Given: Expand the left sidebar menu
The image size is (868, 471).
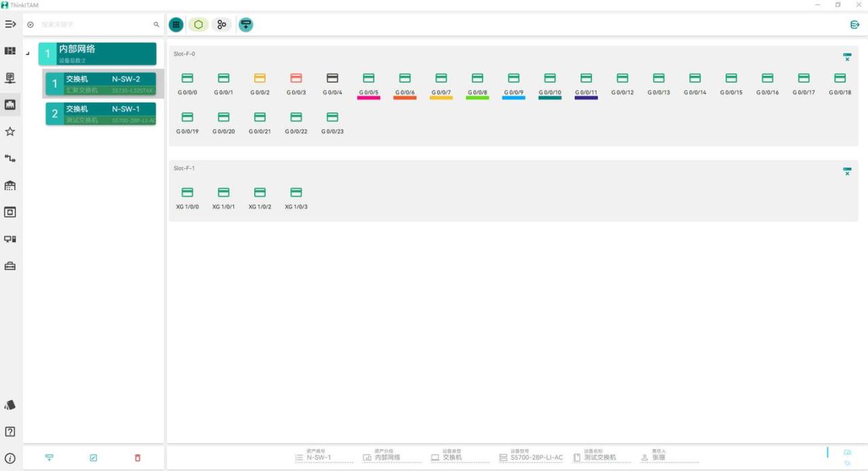Looking at the screenshot, I should point(10,24).
